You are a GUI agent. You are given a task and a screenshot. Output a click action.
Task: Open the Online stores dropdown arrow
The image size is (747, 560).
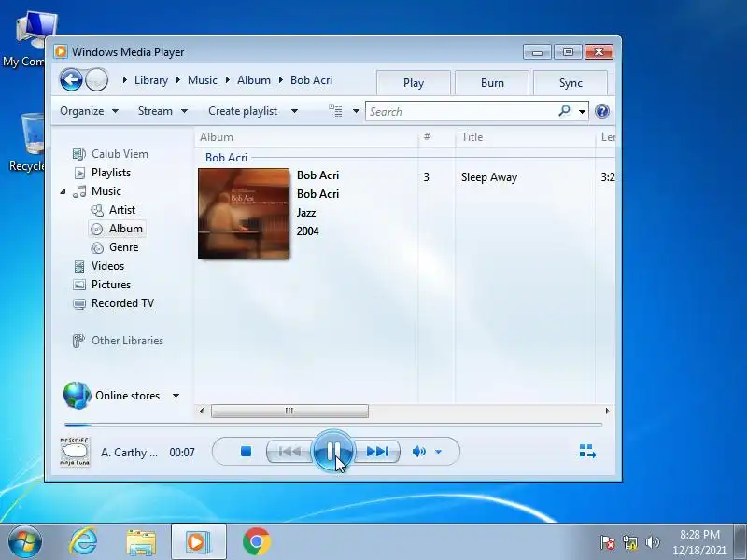[x=176, y=396]
